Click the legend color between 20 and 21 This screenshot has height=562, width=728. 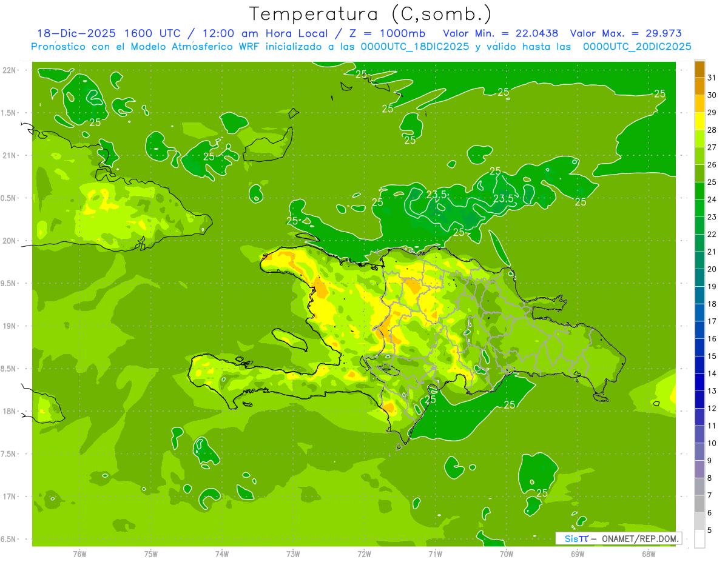(699, 261)
